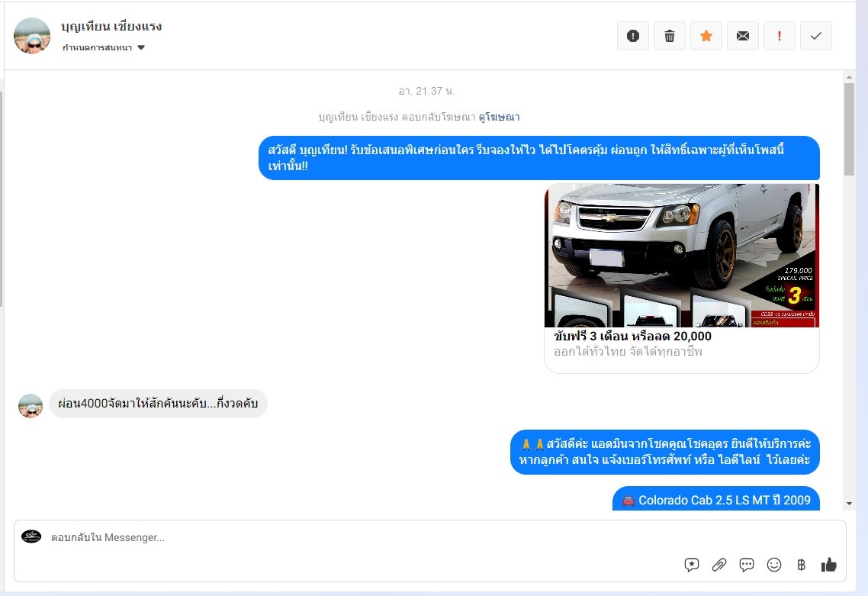This screenshot has height=596, width=868.
Task: Click the chat vertical scrollbar thumb
Action: coord(849,129)
